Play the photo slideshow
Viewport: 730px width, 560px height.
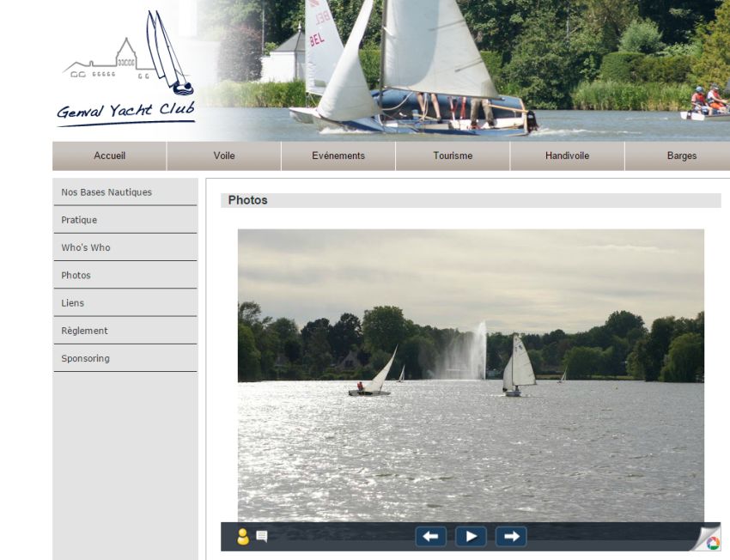pyautogui.click(x=471, y=537)
